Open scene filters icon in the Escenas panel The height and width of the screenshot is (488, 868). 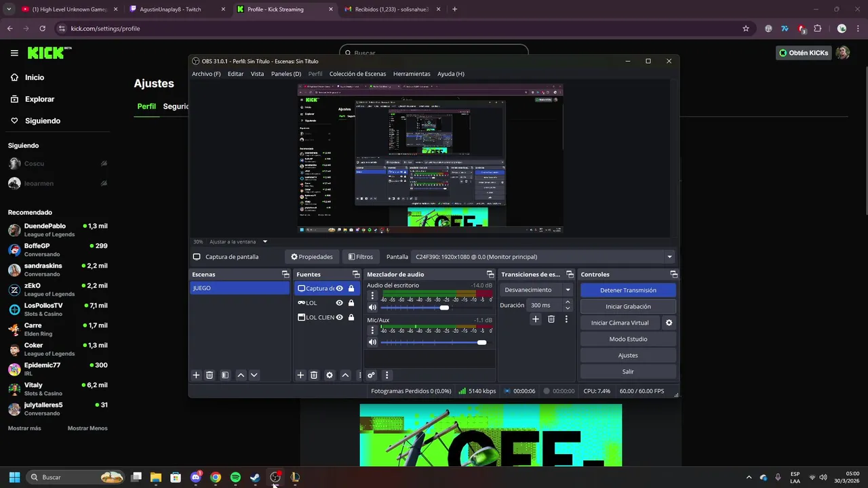click(x=225, y=375)
